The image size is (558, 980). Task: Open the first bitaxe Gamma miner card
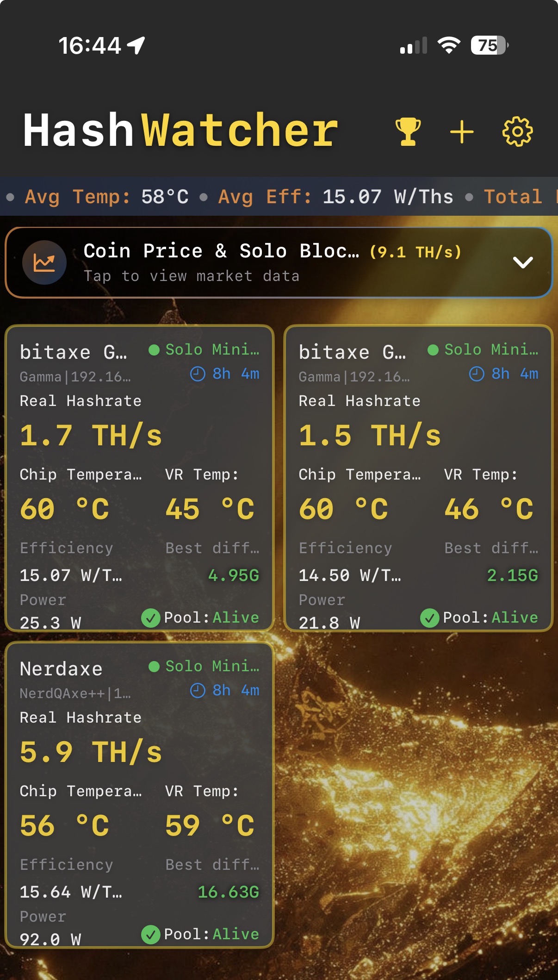tap(73, 352)
